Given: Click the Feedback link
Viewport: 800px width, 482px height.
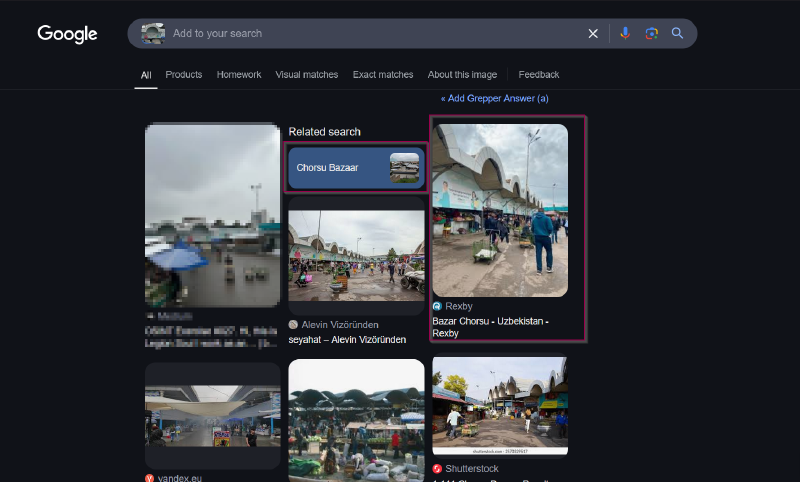Looking at the screenshot, I should (x=539, y=75).
